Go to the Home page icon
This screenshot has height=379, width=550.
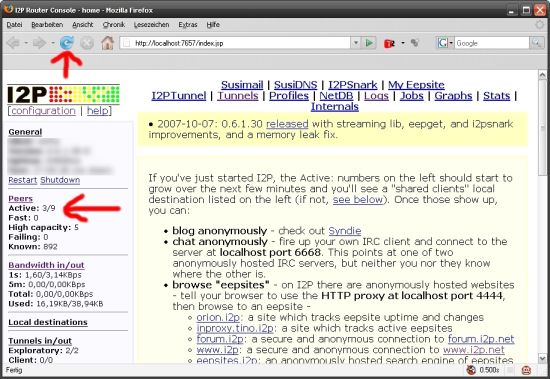[x=107, y=43]
